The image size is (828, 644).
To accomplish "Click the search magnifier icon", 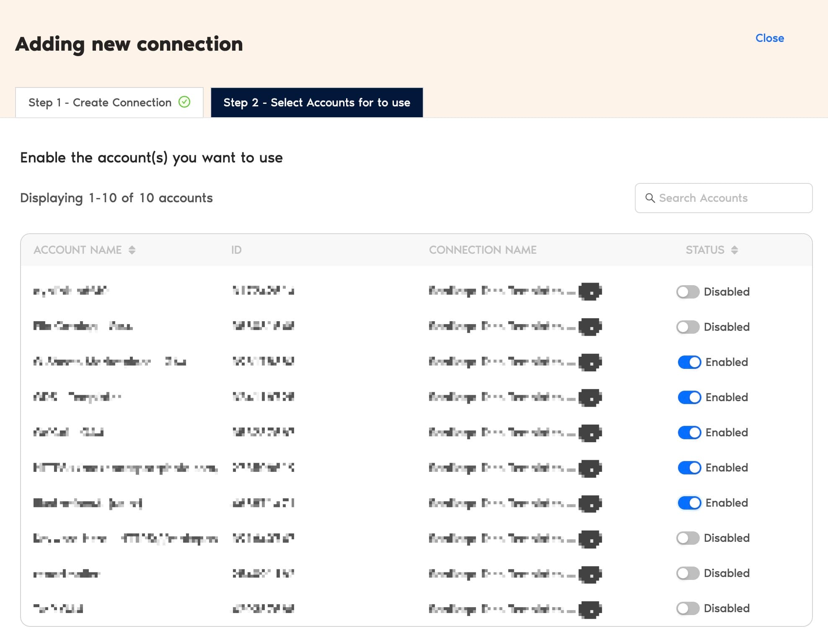I will point(650,198).
